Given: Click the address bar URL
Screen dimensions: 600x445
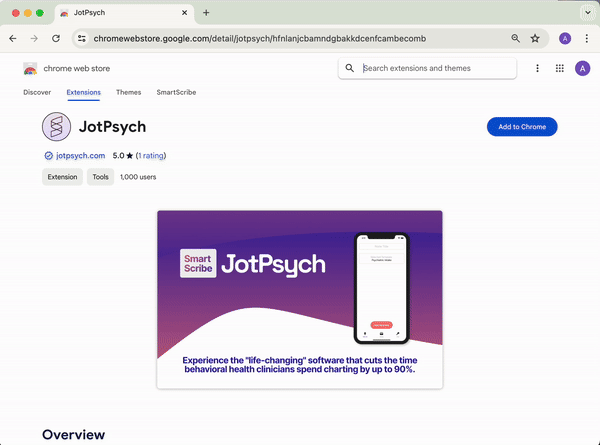Looking at the screenshot, I should [x=259, y=39].
